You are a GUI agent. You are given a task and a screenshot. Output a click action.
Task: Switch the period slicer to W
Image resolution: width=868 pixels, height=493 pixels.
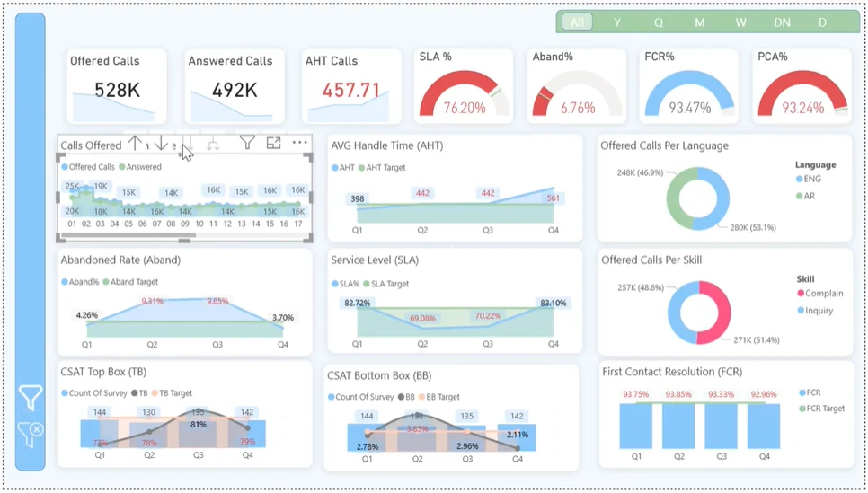740,22
